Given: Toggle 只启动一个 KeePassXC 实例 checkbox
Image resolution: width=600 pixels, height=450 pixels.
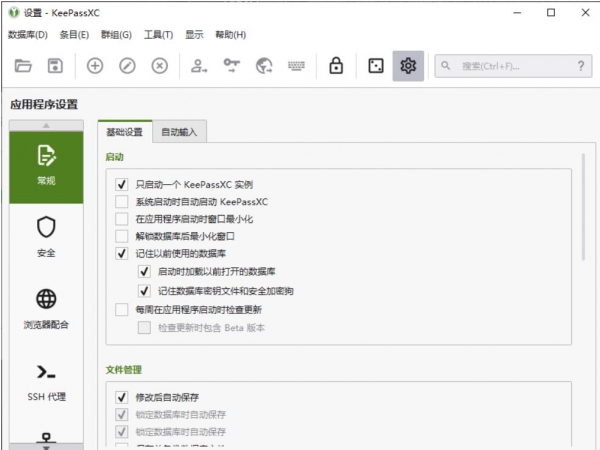Looking at the screenshot, I should click(x=122, y=184).
